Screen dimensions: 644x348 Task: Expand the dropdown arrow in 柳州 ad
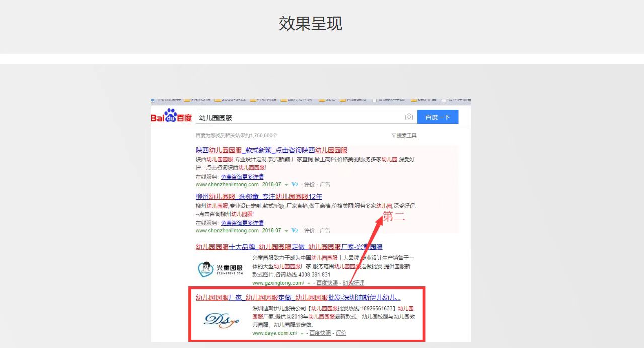click(286, 231)
